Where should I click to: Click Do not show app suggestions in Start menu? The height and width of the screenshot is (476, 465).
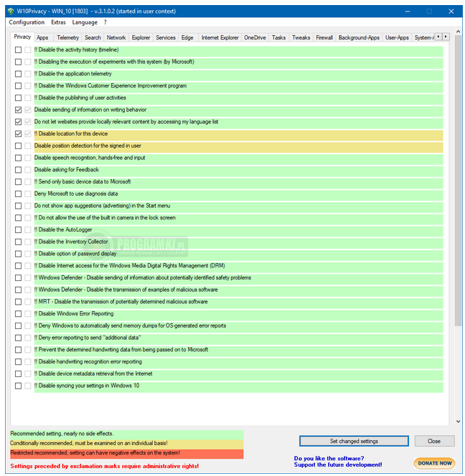pyautogui.click(x=102, y=206)
